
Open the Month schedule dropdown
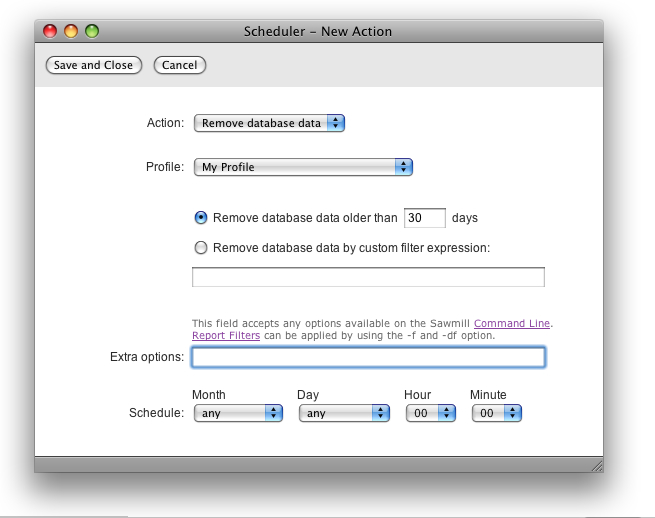coord(237,413)
